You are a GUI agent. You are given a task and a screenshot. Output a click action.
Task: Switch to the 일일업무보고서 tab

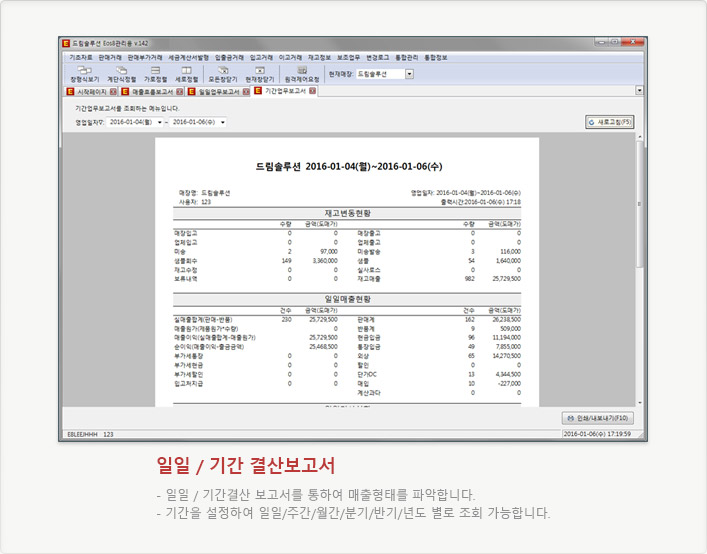tap(219, 92)
